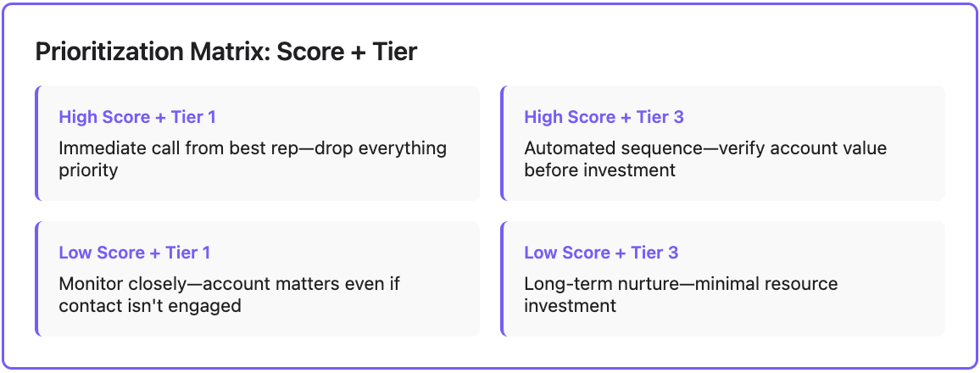This screenshot has width=980, height=373.
Task: Click the "Monitor closely—account matters even if" line
Action: point(229,284)
